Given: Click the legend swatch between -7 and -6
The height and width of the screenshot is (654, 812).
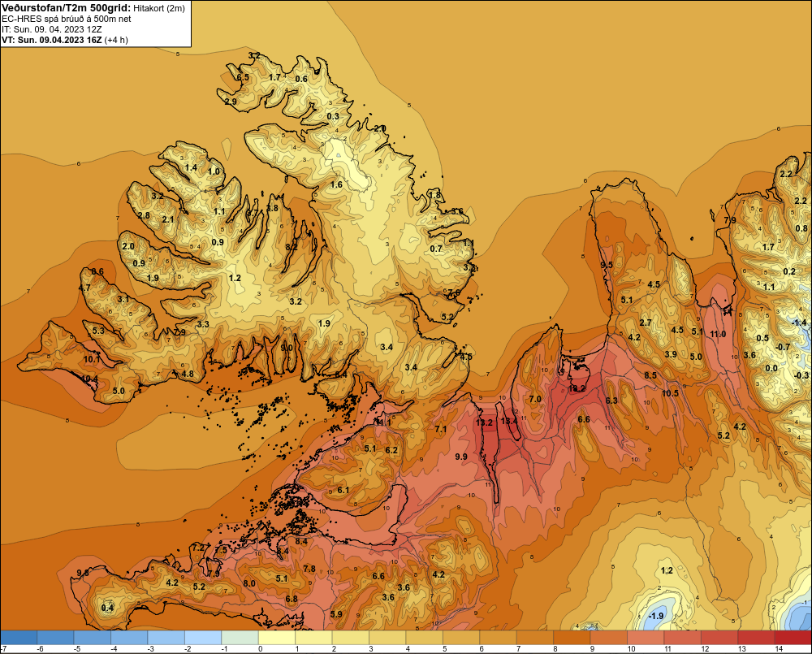Looking at the screenshot, I should [x=19, y=638].
